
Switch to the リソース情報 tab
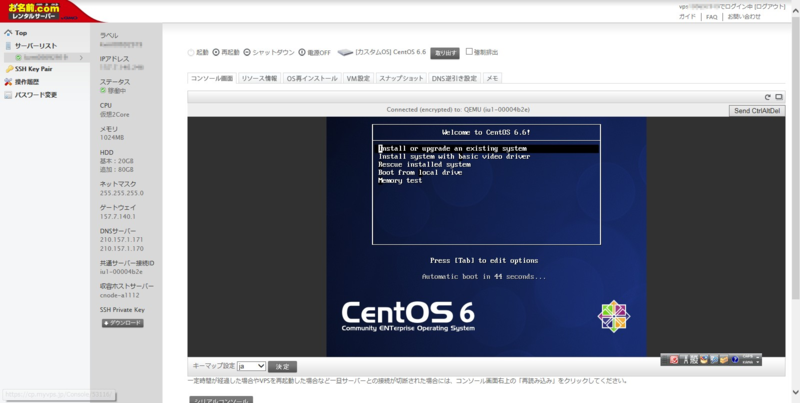(x=259, y=79)
